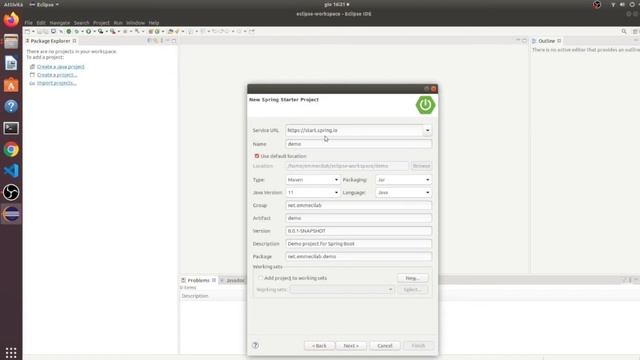Click Cancel in the Spring Starter dialog

coord(384,346)
